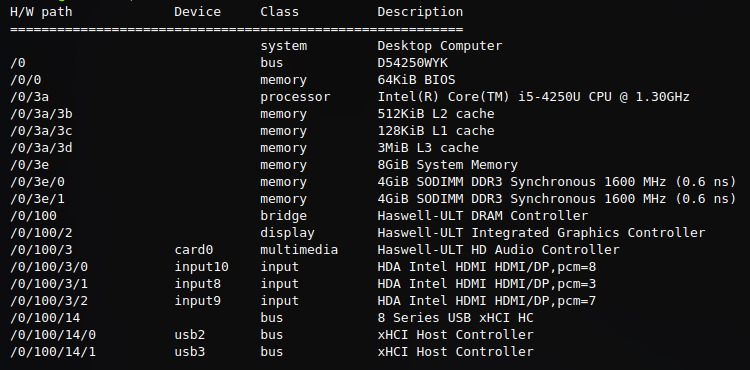Click the 'HDA Intel HDMI HDMI/DP,pcm=7' text
Image resolution: width=750 pixels, height=370 pixels.
click(x=486, y=301)
